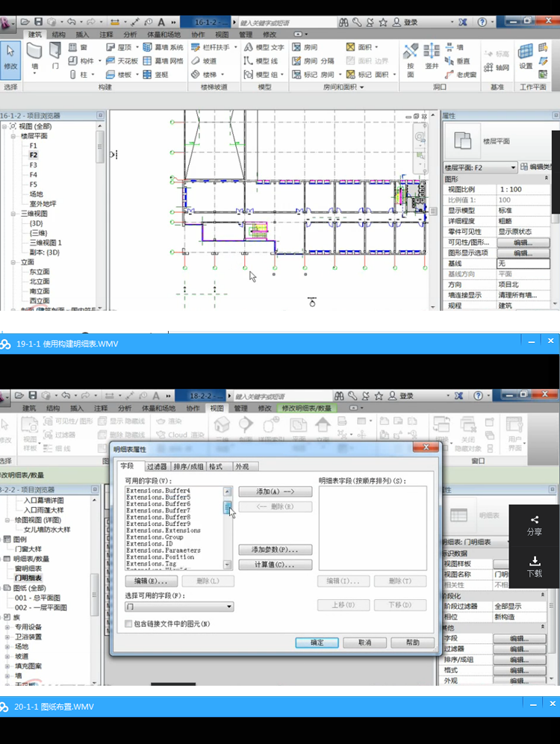Open the 体量和场地 tab in top window
The width and height of the screenshot is (560, 744).
(x=164, y=34)
